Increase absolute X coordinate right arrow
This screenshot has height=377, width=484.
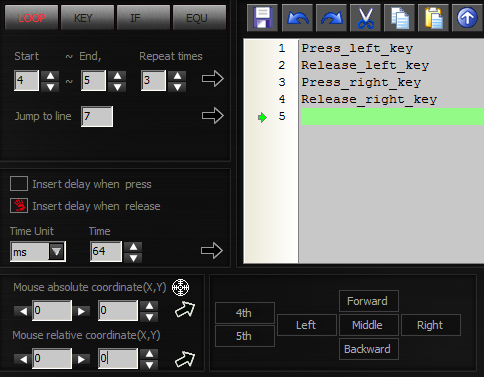[x=81, y=311]
